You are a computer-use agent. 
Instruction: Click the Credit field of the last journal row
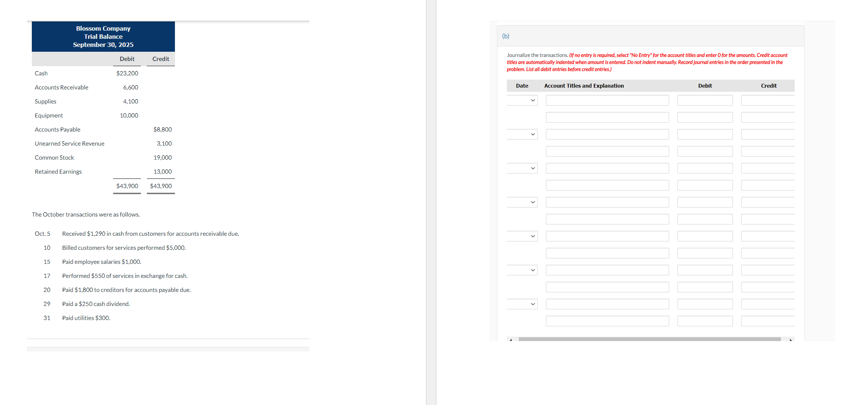pos(768,321)
